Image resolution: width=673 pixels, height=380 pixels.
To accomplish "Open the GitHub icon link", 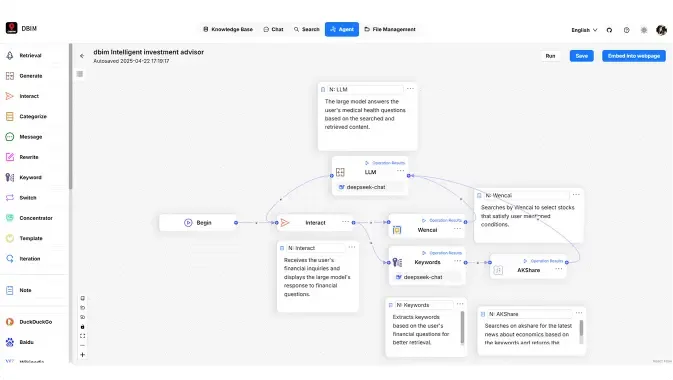I will point(609,30).
